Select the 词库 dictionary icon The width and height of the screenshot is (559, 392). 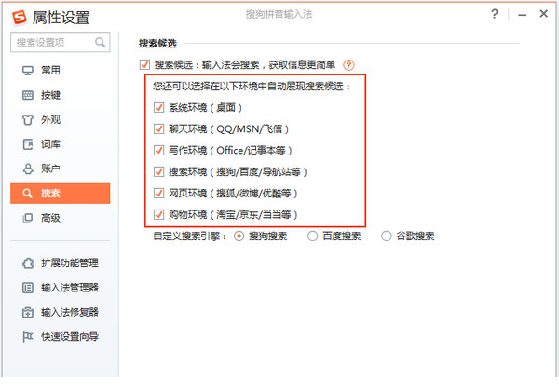click(x=28, y=144)
